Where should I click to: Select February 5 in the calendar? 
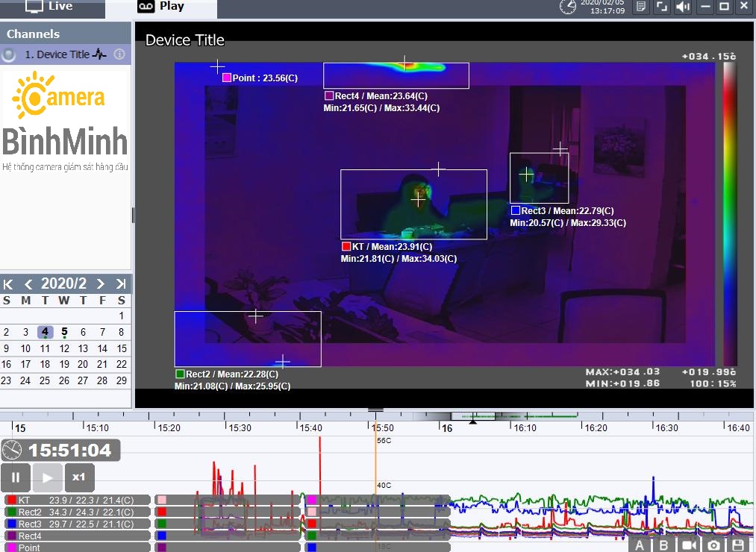coord(64,332)
